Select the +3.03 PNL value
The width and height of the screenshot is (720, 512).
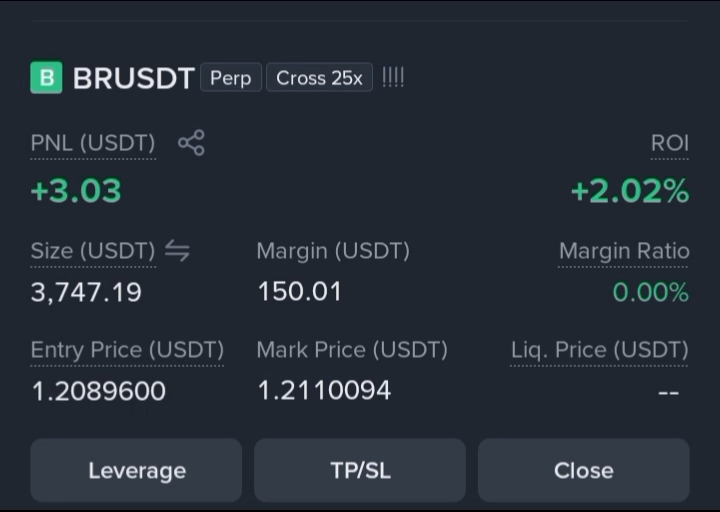[76, 191]
